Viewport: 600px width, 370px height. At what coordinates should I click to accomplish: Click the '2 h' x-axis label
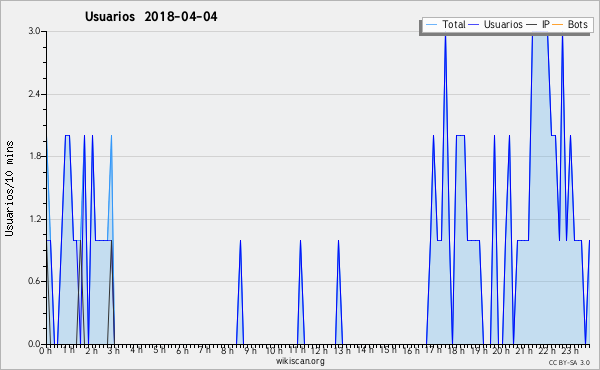91,351
